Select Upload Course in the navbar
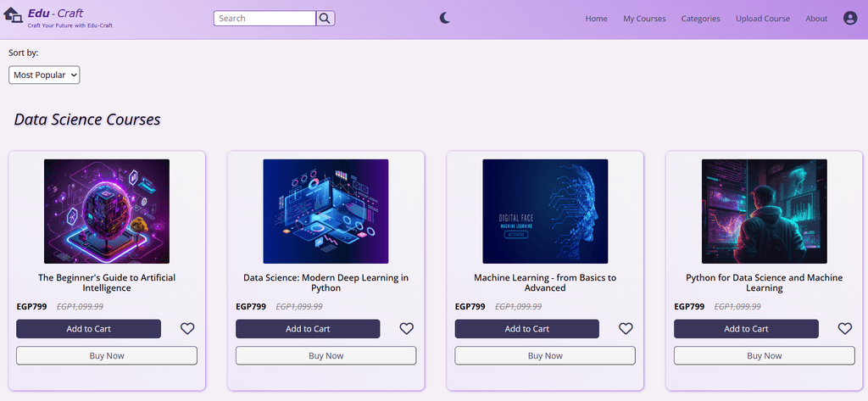The width and height of the screenshot is (868, 401). coord(763,19)
